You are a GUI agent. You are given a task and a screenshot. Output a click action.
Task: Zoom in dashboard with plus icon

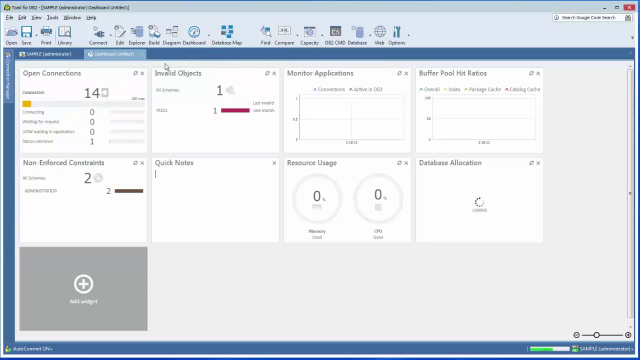pos(628,335)
